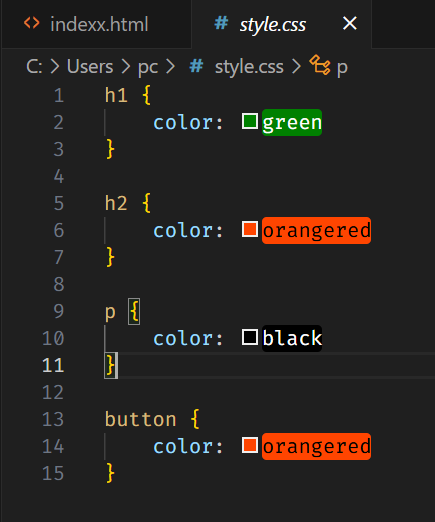Open the black color swatch on line 10
The height and width of the screenshot is (522, 435).
tap(250, 337)
